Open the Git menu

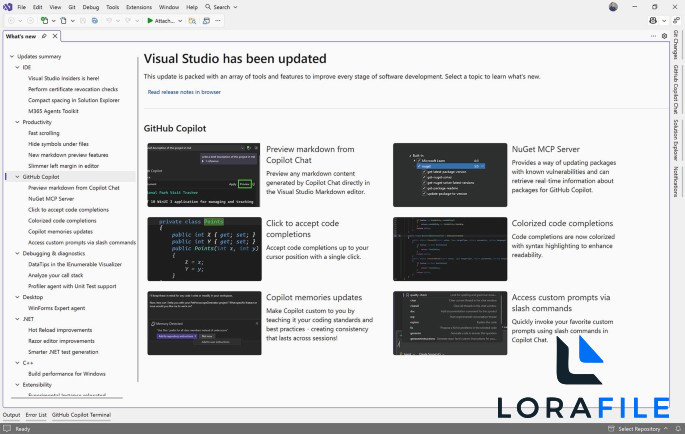point(72,7)
